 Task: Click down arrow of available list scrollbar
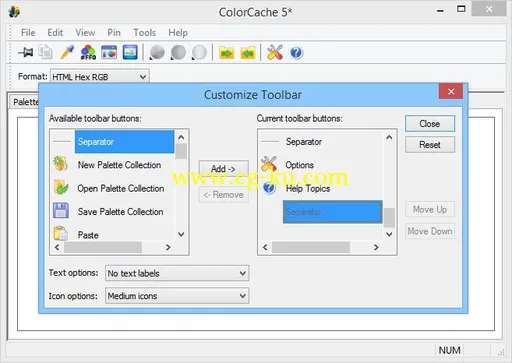point(181,234)
